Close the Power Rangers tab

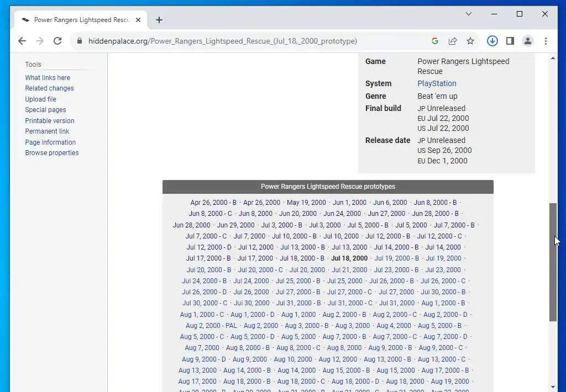coord(138,20)
